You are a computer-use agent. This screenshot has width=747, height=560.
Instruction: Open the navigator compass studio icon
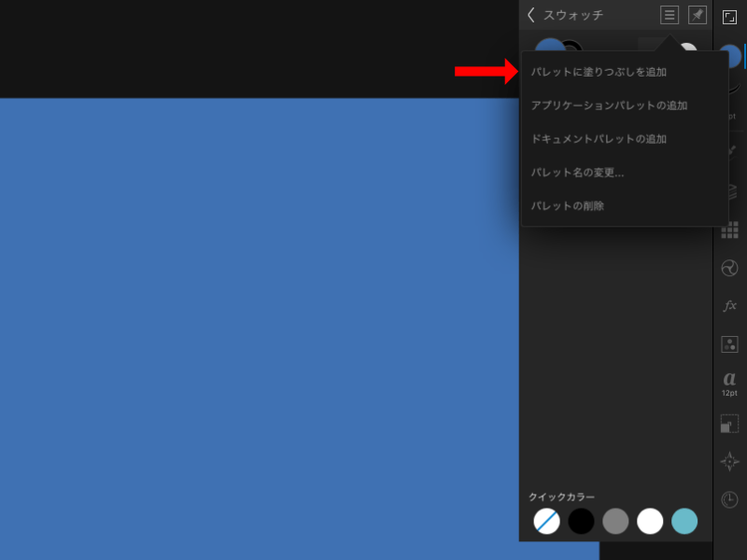point(729,461)
